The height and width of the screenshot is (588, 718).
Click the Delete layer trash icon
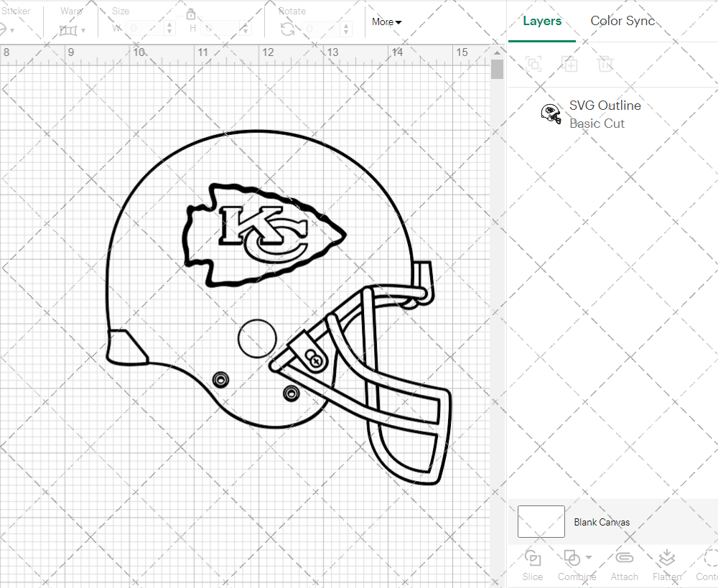pos(605,64)
